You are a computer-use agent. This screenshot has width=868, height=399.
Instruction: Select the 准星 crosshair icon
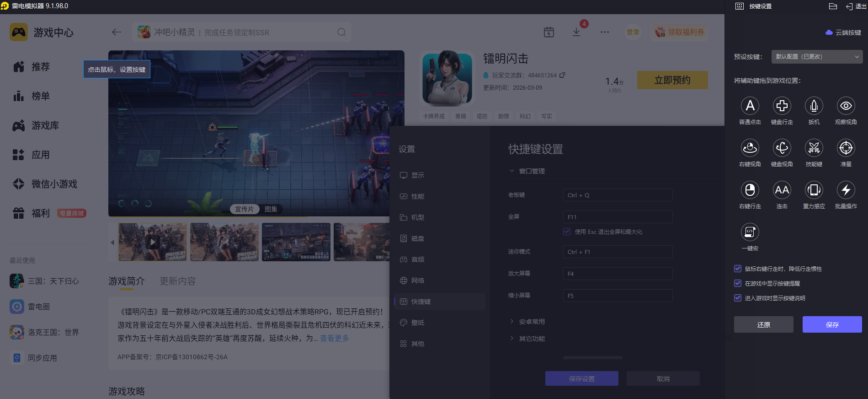846,148
